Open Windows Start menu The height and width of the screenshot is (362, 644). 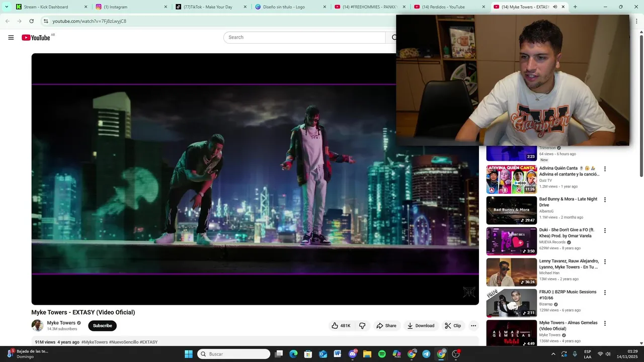point(189,354)
